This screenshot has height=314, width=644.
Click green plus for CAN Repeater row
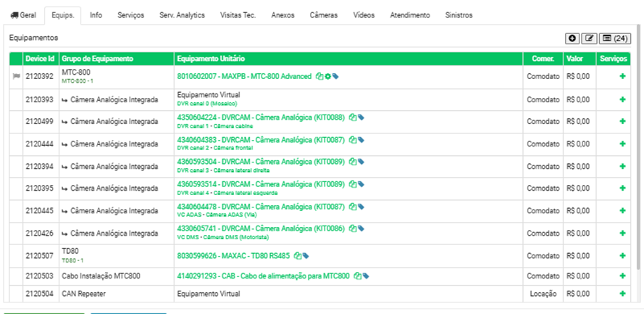pos(622,294)
